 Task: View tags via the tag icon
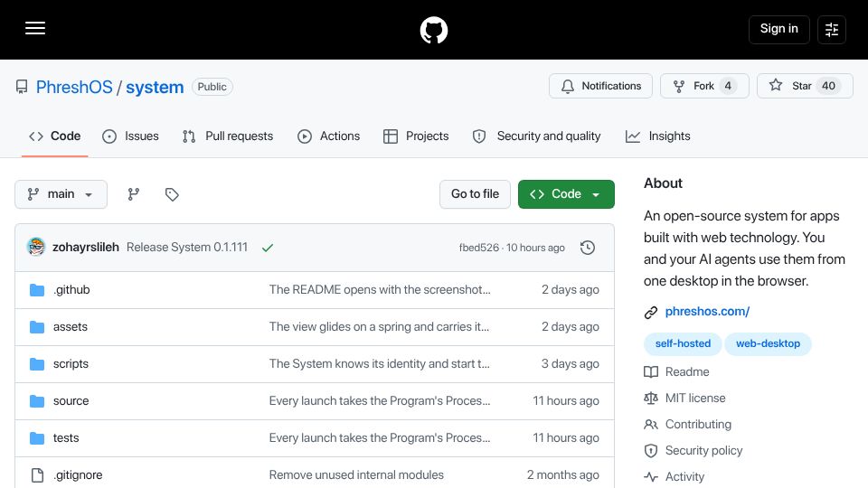click(x=172, y=194)
